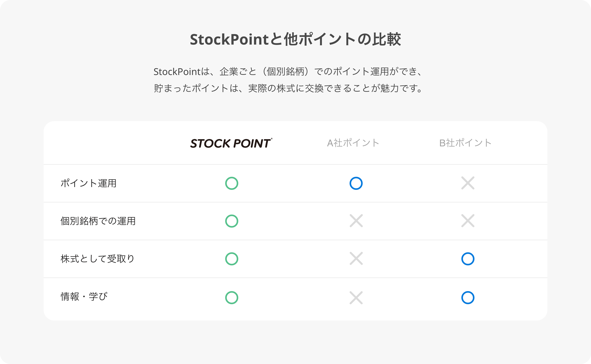Click the STOCK POINT logo header
This screenshot has width=591, height=364.
coord(231,143)
